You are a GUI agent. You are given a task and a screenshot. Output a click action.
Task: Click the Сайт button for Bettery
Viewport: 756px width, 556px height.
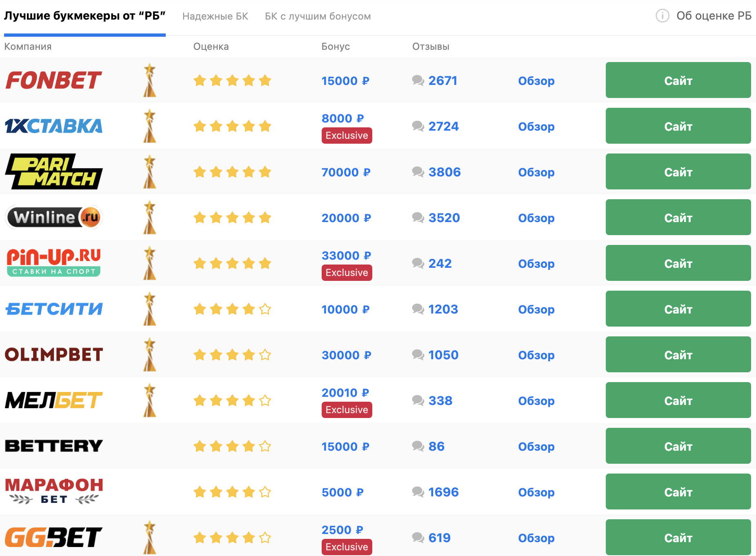[x=678, y=446]
